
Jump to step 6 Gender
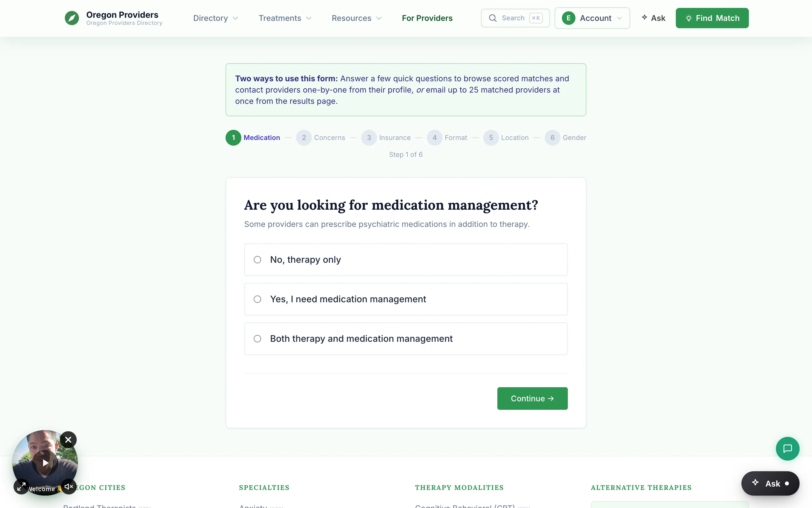point(565,138)
